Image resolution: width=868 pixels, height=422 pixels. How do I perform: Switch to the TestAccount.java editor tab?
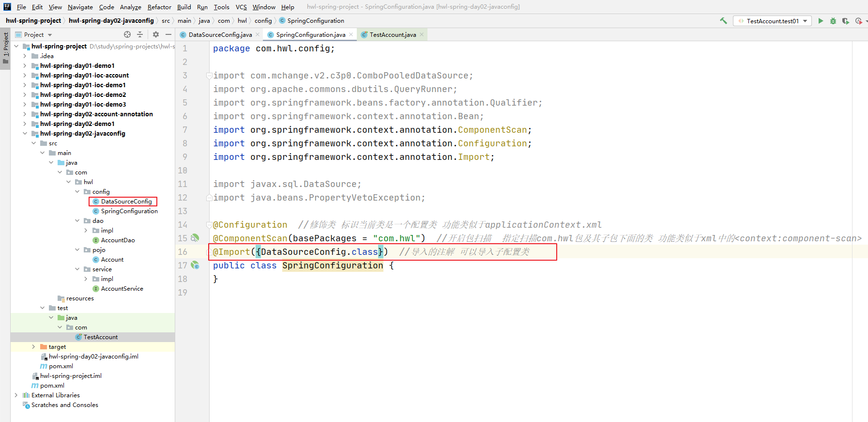click(393, 34)
